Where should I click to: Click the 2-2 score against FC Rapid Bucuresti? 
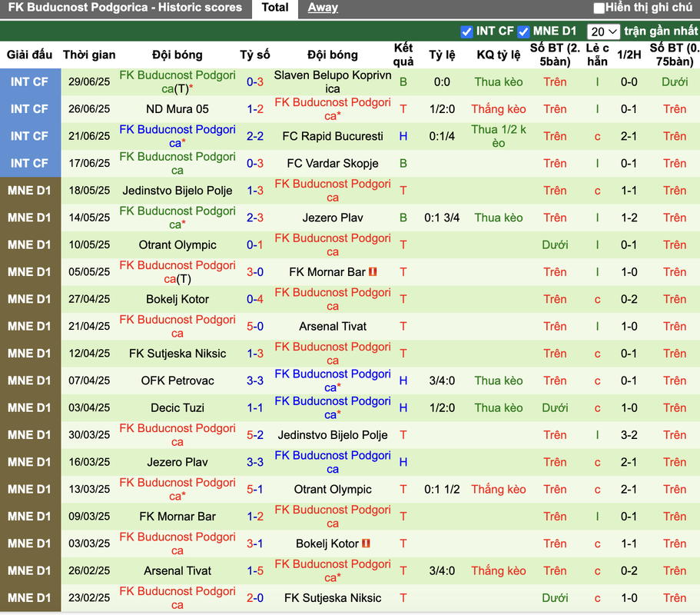[255, 136]
